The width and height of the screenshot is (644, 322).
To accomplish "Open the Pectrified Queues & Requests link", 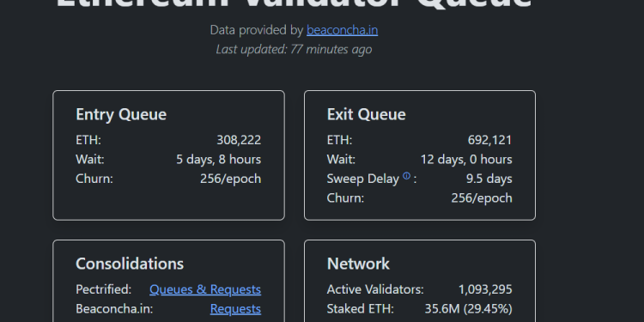I will point(205,289).
